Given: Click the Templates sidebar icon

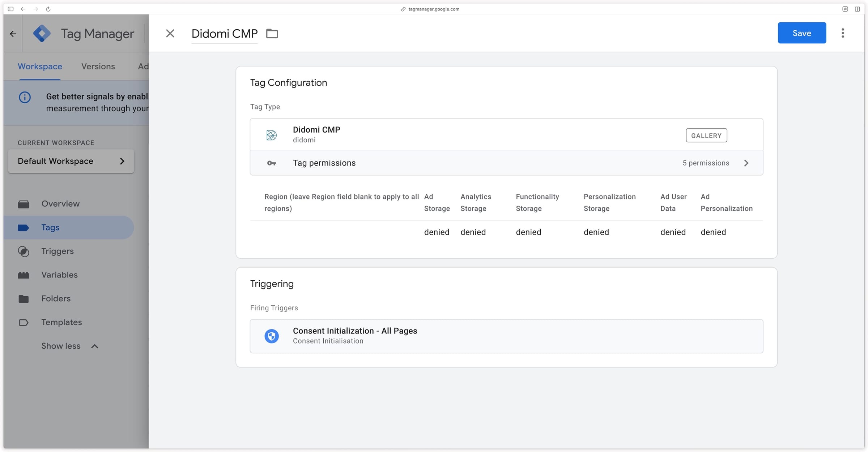Looking at the screenshot, I should click(x=24, y=323).
